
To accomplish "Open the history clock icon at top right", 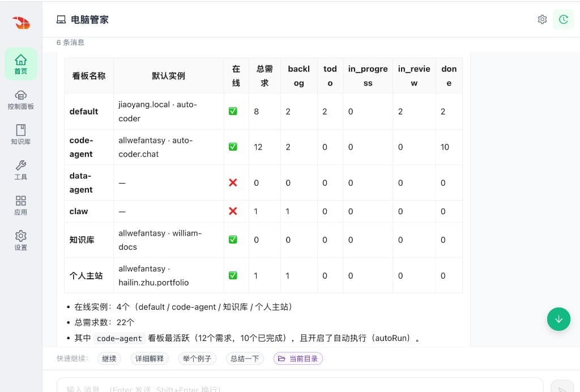I will coord(564,19).
